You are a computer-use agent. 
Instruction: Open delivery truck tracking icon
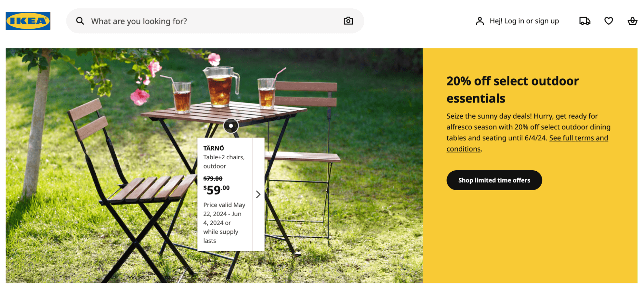coord(585,21)
